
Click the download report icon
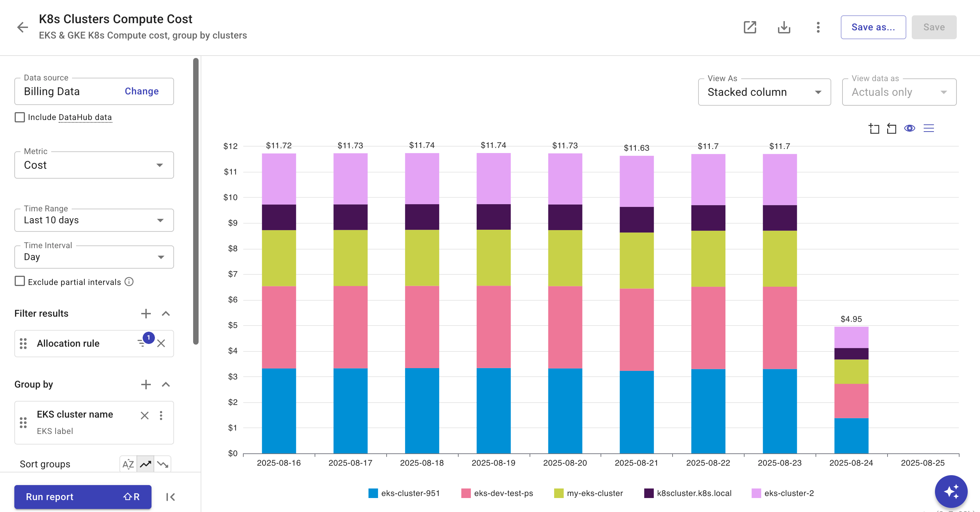(x=784, y=27)
